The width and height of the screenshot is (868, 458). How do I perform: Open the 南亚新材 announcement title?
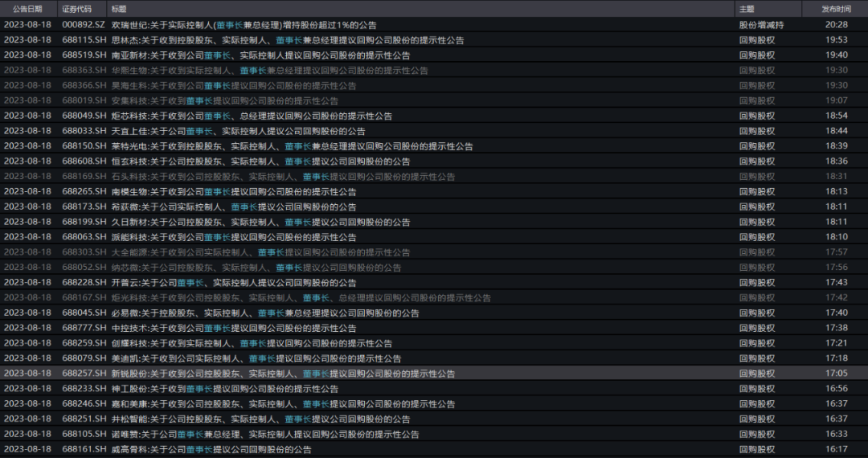click(260, 55)
